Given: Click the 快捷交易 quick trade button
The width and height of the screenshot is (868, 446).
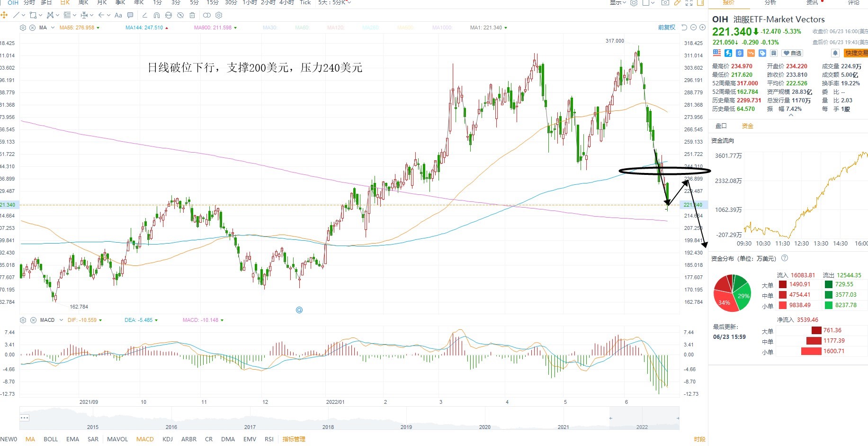Looking at the screenshot, I should 856,53.
